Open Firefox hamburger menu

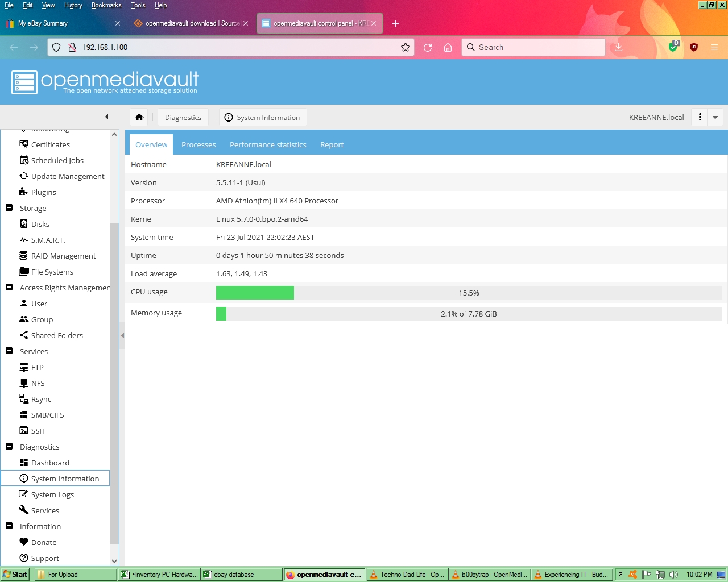click(x=714, y=47)
